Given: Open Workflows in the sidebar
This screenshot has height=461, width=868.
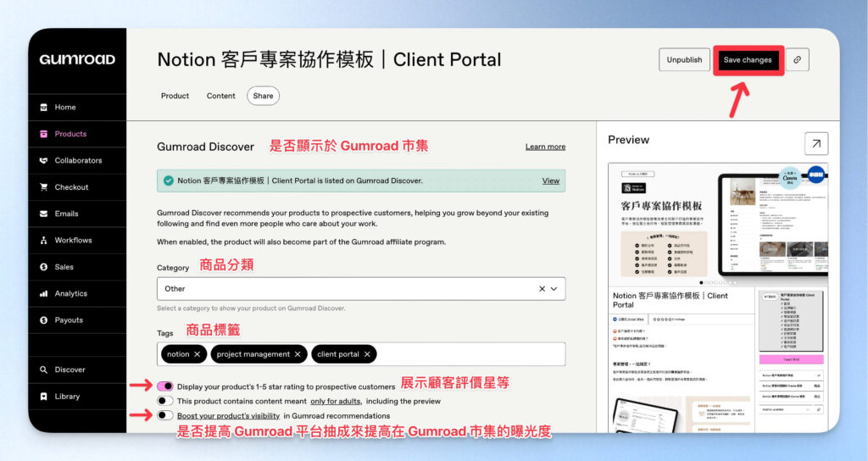Looking at the screenshot, I should click(x=77, y=240).
